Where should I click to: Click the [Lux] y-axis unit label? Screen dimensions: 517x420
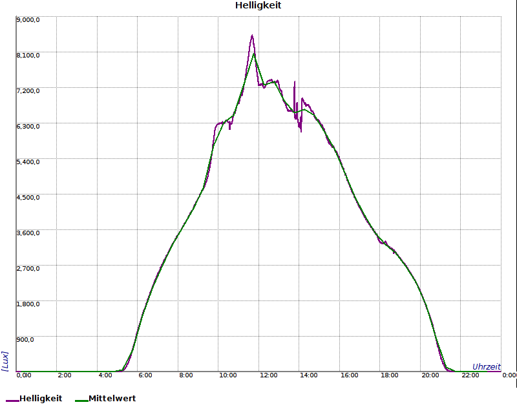pos(5,361)
